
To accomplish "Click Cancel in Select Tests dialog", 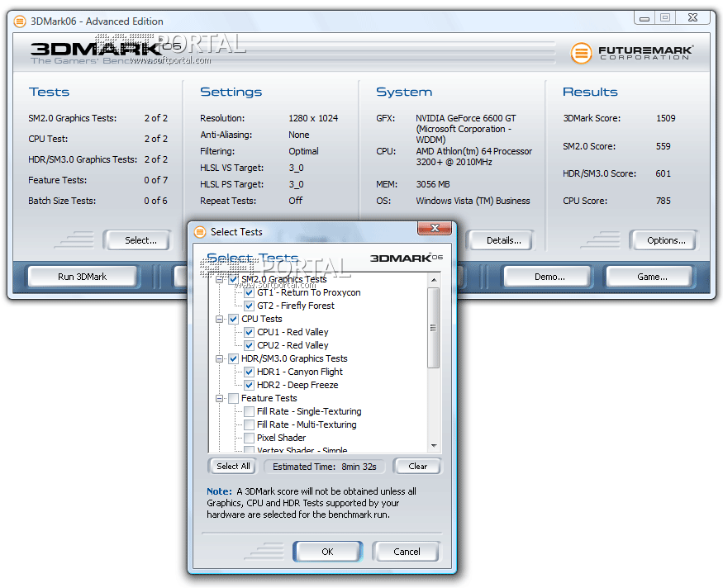I will (407, 552).
